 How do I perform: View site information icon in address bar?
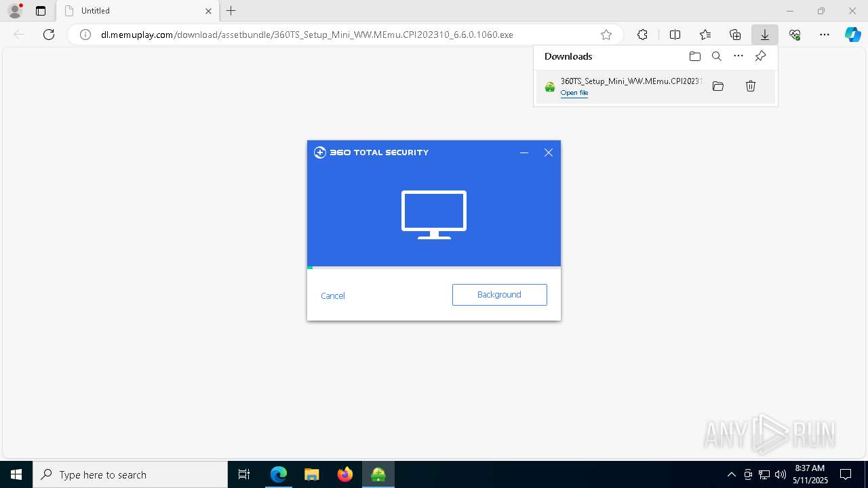(x=85, y=35)
